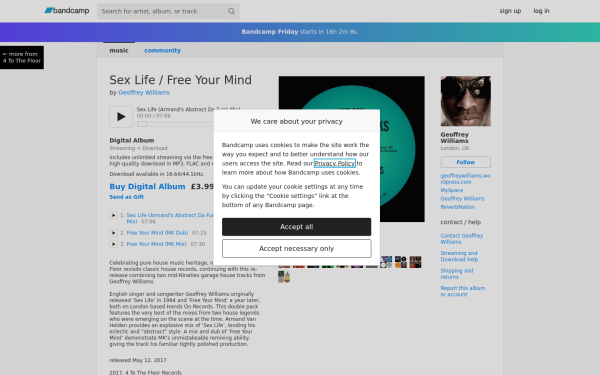Open the geoffreywilliams.wordpress.com link
The image size is (600, 375).
[465, 179]
